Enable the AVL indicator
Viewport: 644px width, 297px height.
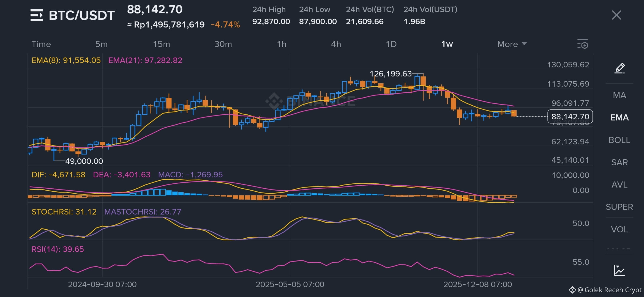(x=620, y=185)
